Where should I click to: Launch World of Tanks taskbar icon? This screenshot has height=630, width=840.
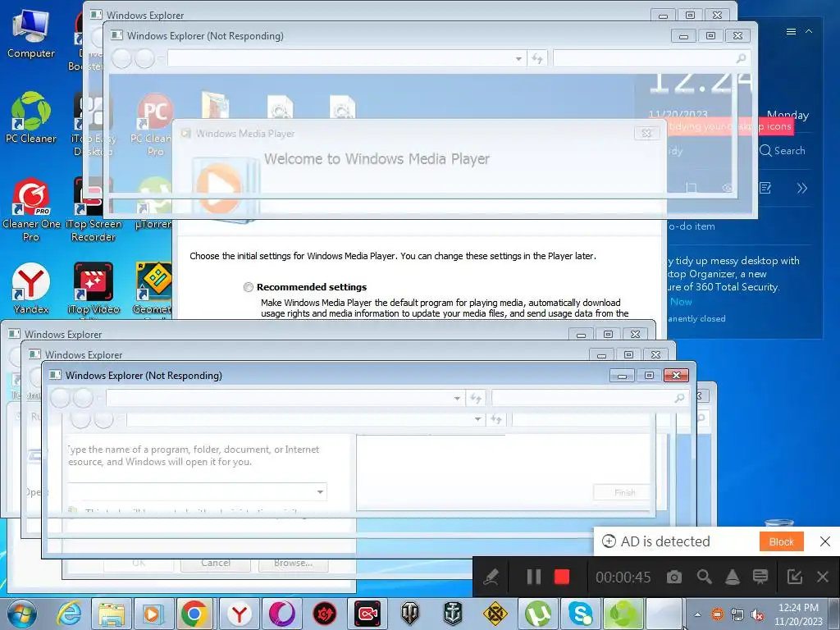tap(410, 614)
